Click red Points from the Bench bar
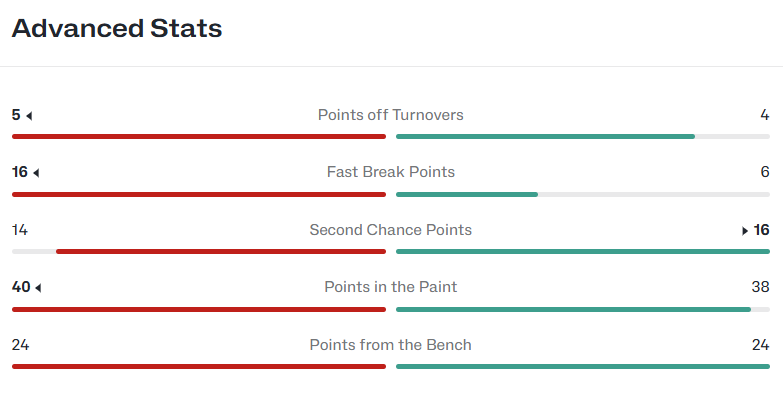Screen dimensions: 783x395 coord(199,366)
